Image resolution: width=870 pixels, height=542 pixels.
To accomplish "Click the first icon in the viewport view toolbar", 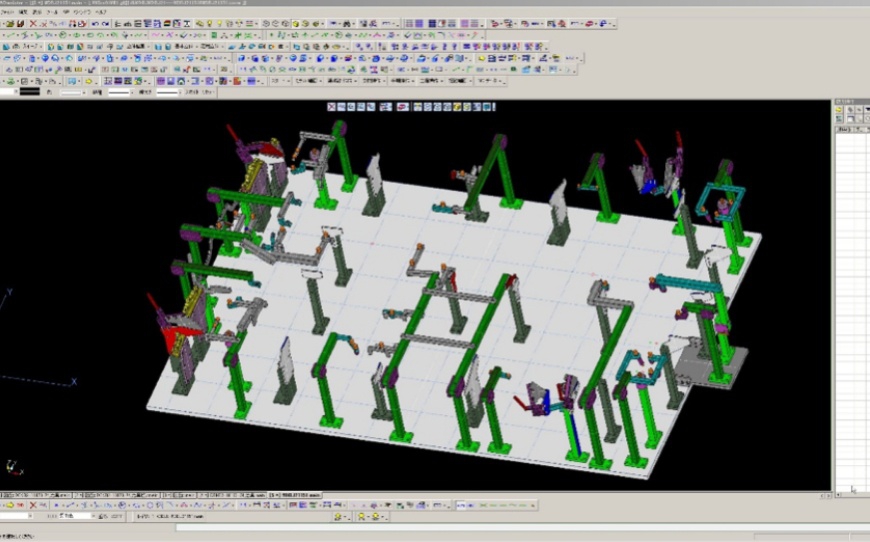I will (x=333, y=107).
